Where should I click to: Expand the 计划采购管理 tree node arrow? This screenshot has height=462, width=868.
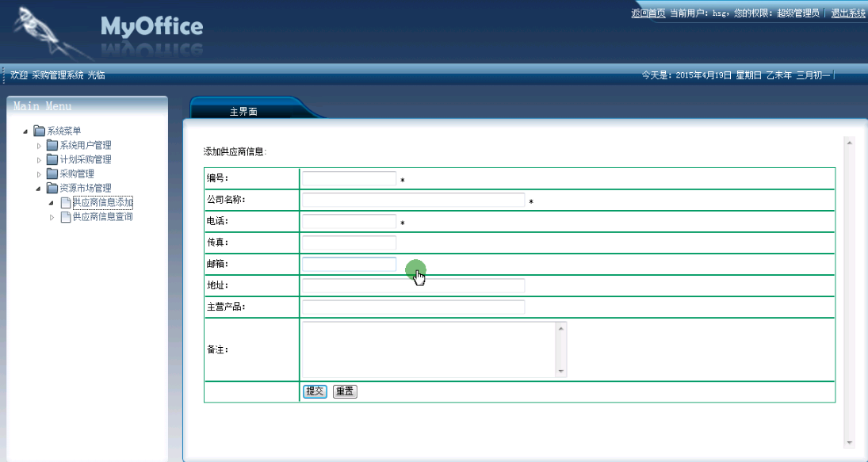pos(39,160)
